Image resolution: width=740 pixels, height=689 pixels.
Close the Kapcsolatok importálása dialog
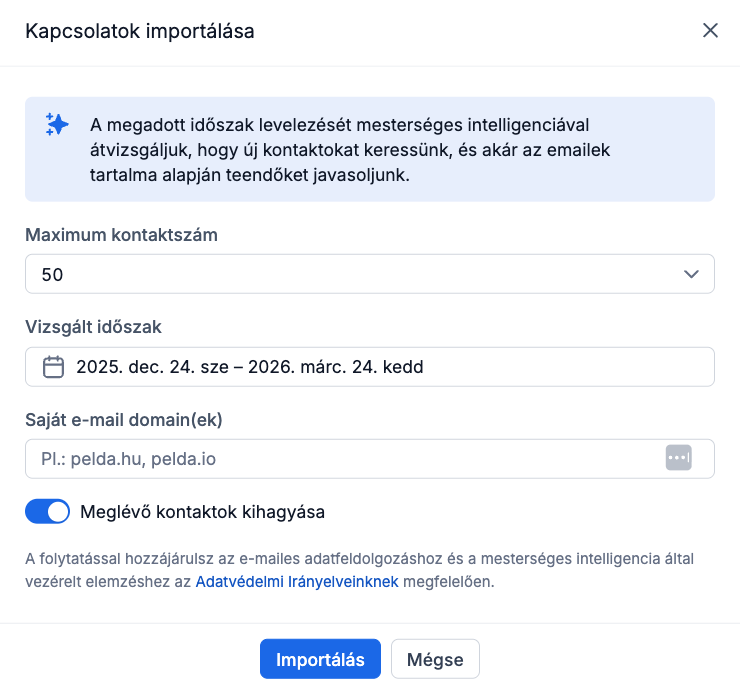710,31
